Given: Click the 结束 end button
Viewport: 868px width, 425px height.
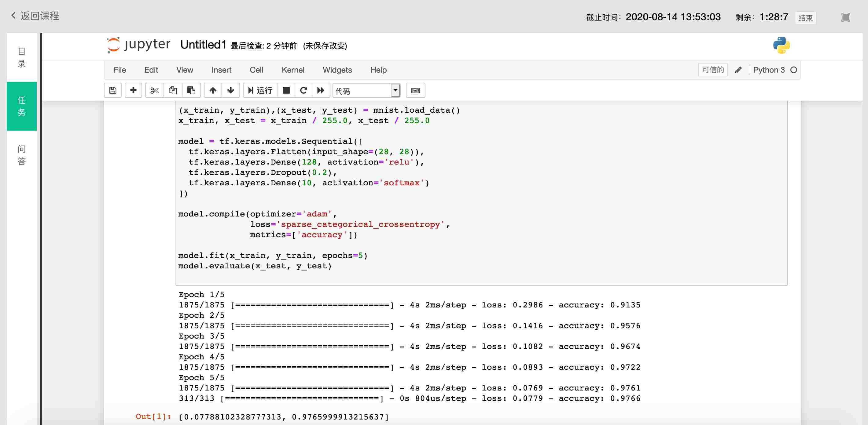Looking at the screenshot, I should [x=805, y=18].
